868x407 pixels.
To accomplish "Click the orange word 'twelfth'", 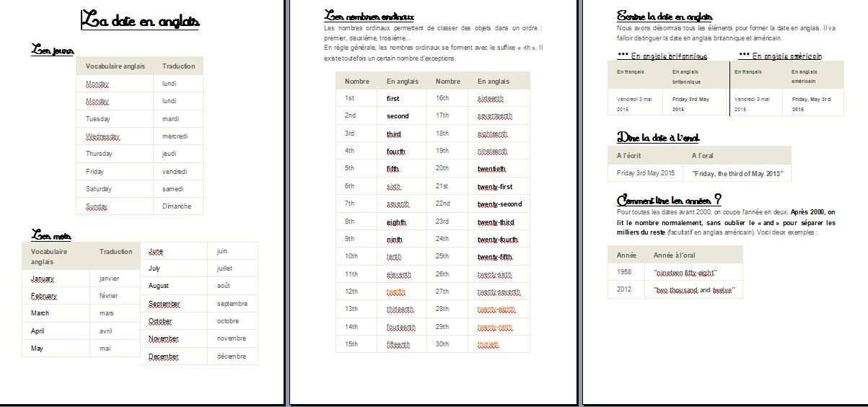I will 396,292.
